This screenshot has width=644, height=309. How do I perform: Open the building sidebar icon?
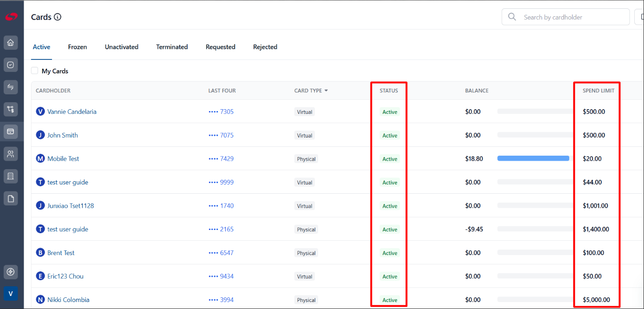[x=11, y=176]
